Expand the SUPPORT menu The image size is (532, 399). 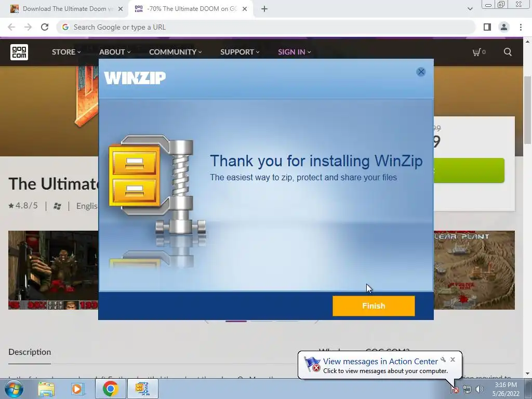point(240,52)
